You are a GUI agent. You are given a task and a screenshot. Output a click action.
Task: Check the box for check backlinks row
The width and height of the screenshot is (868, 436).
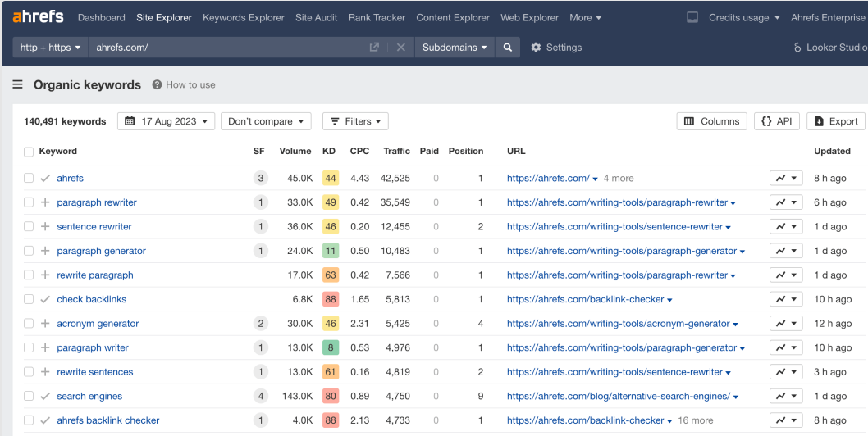point(29,299)
